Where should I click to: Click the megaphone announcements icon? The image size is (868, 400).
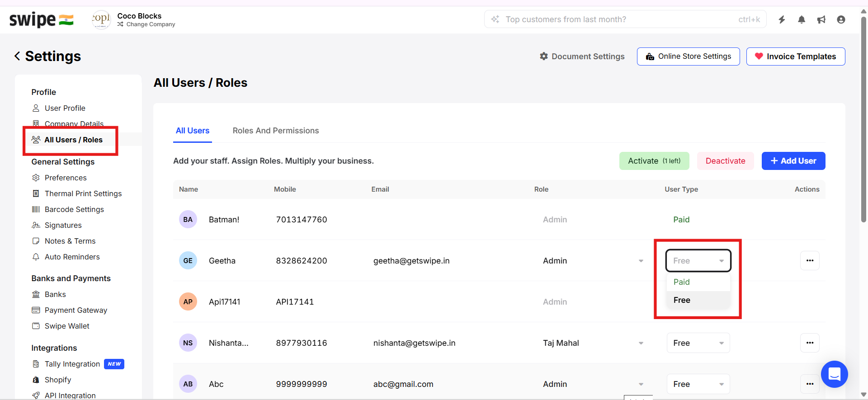click(x=821, y=19)
